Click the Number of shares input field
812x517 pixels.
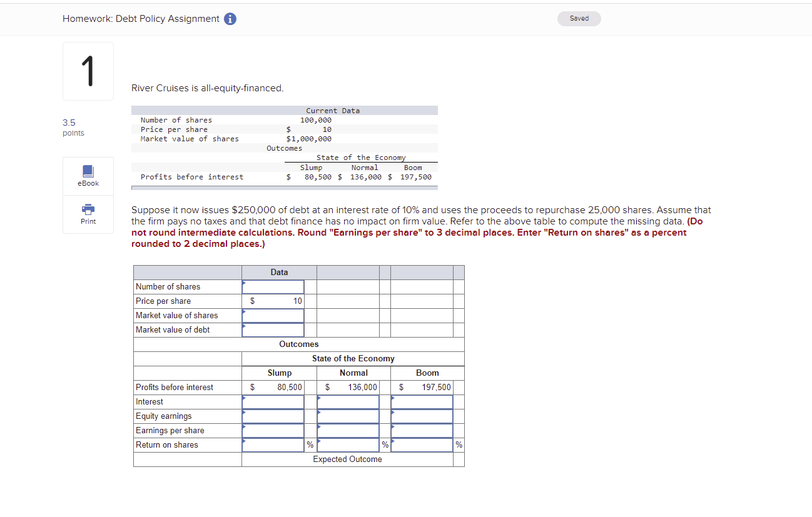click(273, 286)
